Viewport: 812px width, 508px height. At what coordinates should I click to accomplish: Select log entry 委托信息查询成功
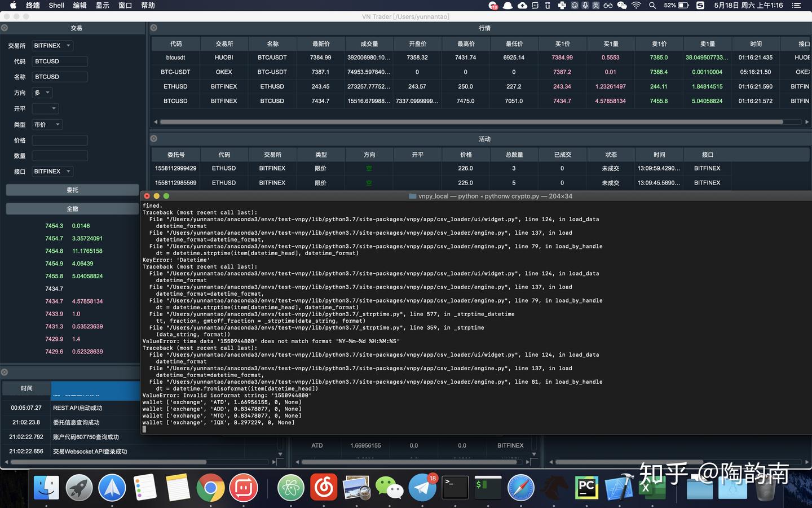(x=76, y=422)
